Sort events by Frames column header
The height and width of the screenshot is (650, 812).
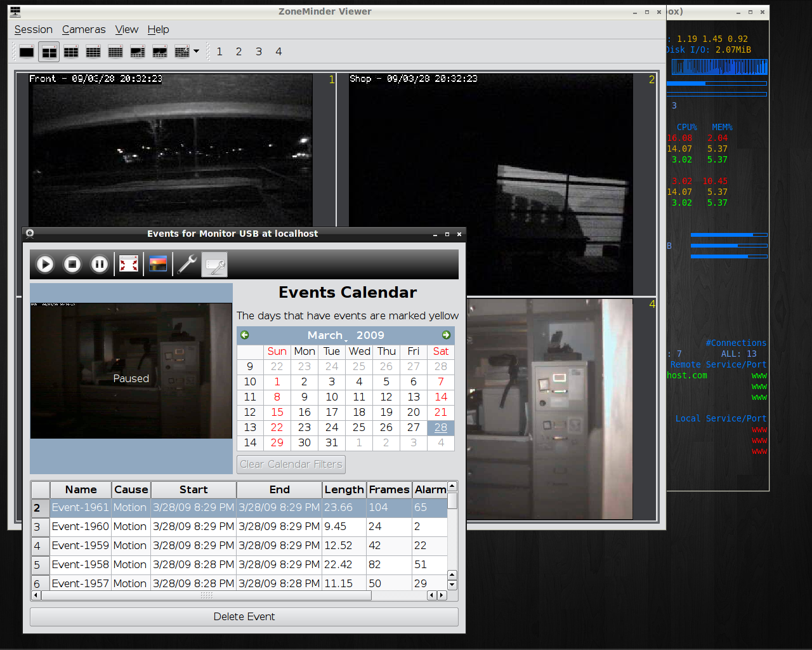pos(389,489)
